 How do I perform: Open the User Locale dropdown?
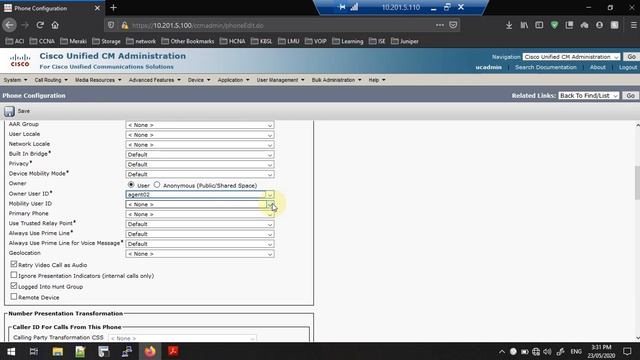coord(200,135)
